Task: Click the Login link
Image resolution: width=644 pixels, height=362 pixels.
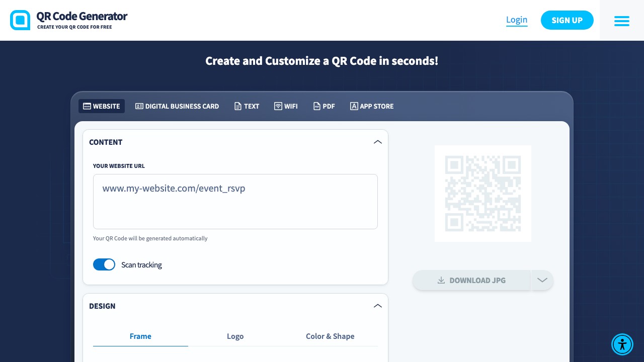Action: point(517,20)
